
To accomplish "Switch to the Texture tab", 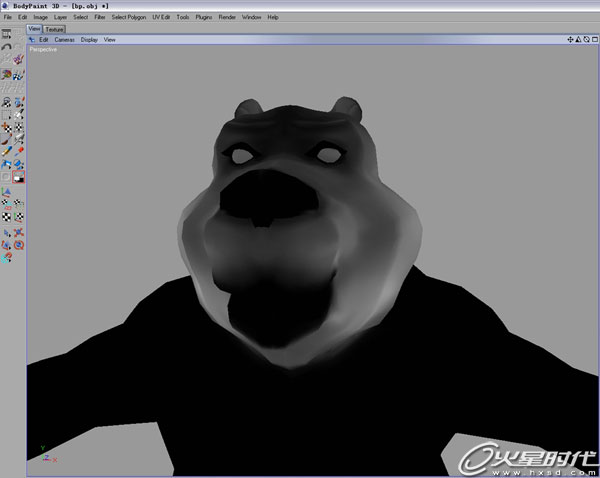I will click(x=54, y=29).
